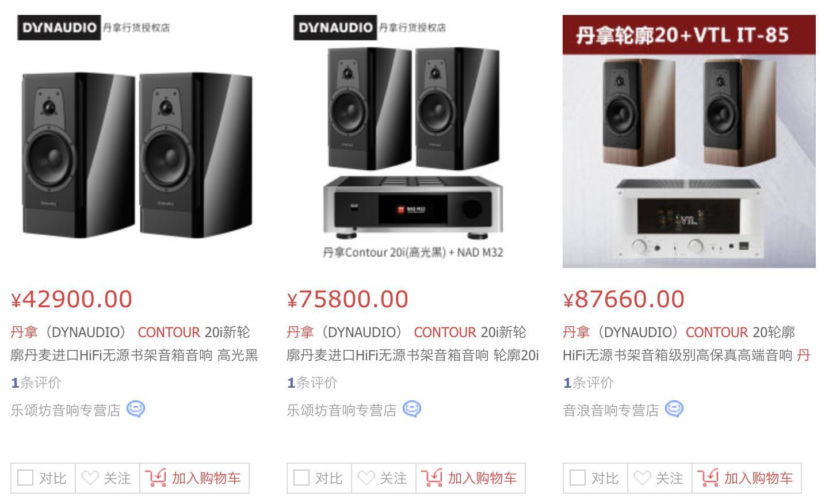Open second product title ending in 轮廓20i
This screenshot has height=504, width=825.
pos(412,343)
